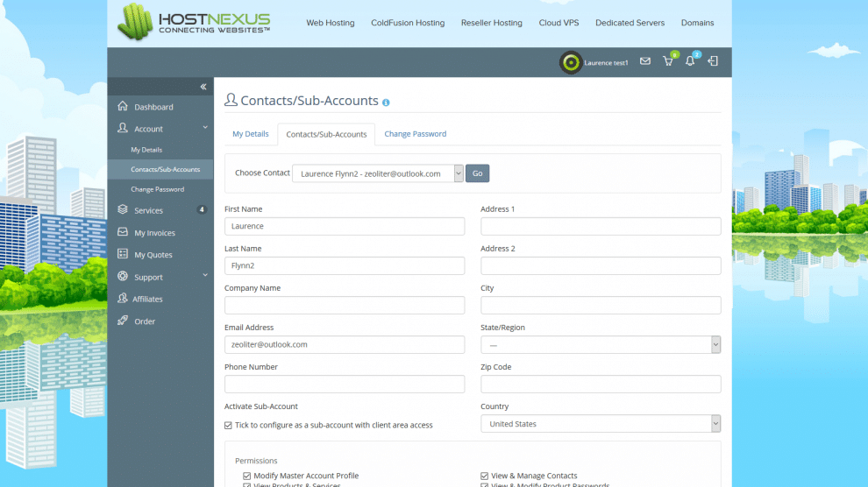Open Change Password in sidebar submenu

click(157, 189)
